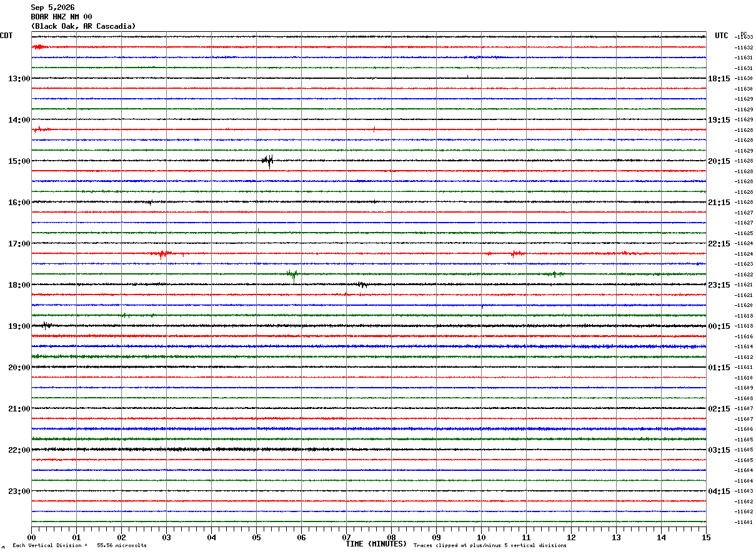The height and width of the screenshot is (554, 756).
Task: Click the green seismic burst near minute 6
Action: pos(292,274)
